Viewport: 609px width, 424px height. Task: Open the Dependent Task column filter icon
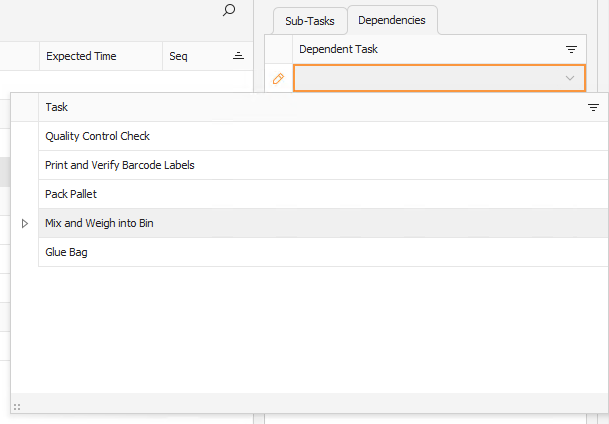coord(571,49)
